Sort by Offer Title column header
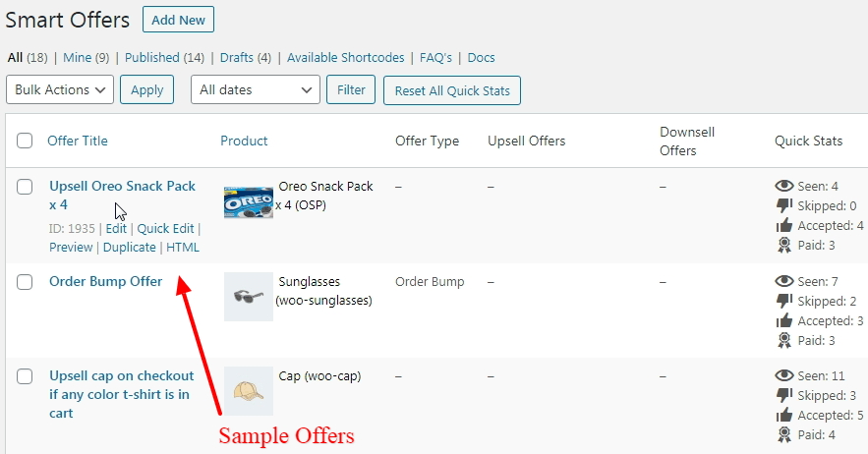The width and height of the screenshot is (868, 454). tap(78, 141)
